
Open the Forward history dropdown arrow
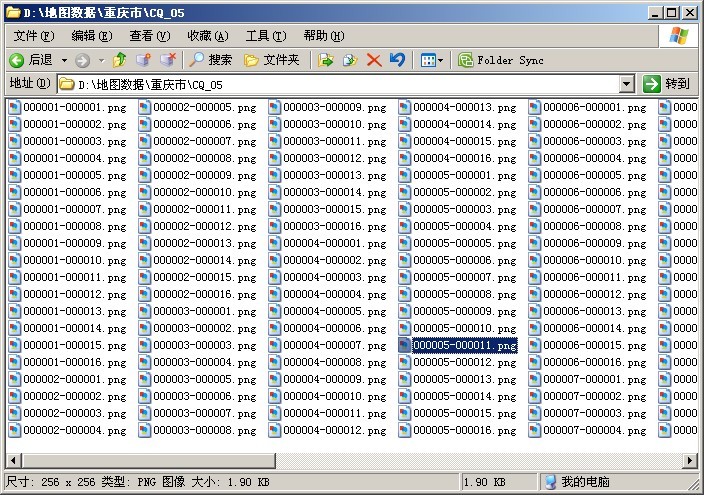pyautogui.click(x=101, y=60)
